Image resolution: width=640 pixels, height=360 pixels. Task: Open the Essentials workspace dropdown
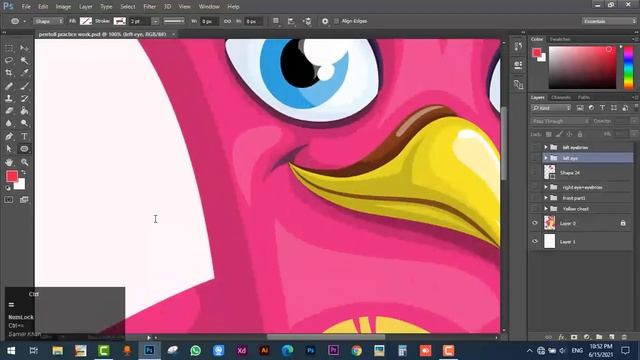609,21
